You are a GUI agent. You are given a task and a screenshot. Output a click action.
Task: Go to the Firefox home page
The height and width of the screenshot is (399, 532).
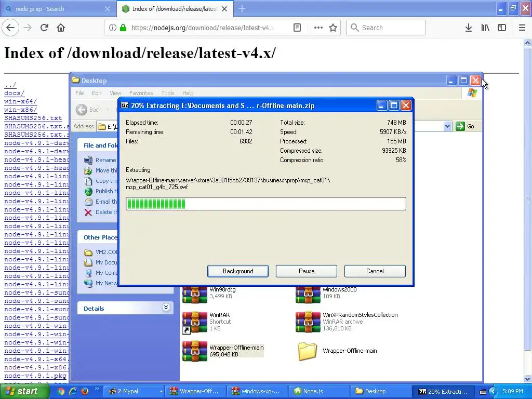tap(61, 28)
